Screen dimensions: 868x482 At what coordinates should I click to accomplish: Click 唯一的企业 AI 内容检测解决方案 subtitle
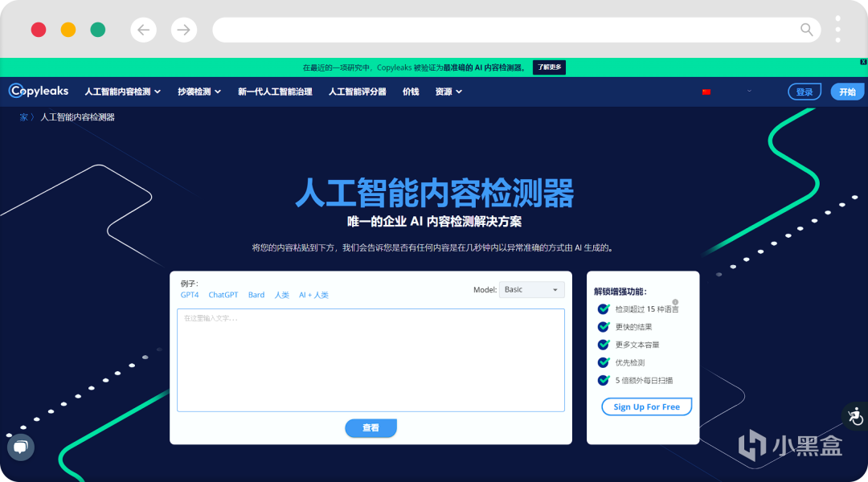(x=435, y=222)
